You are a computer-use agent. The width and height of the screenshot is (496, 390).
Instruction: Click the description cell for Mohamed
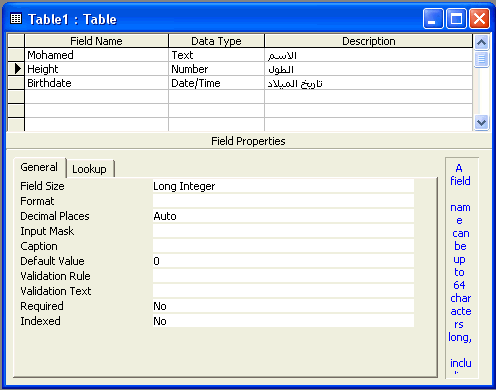[x=368, y=55]
